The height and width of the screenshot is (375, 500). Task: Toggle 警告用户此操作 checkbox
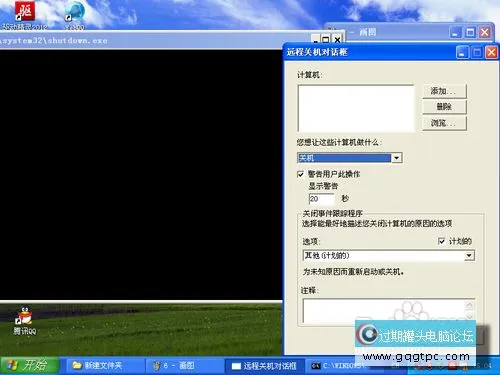[x=301, y=174]
